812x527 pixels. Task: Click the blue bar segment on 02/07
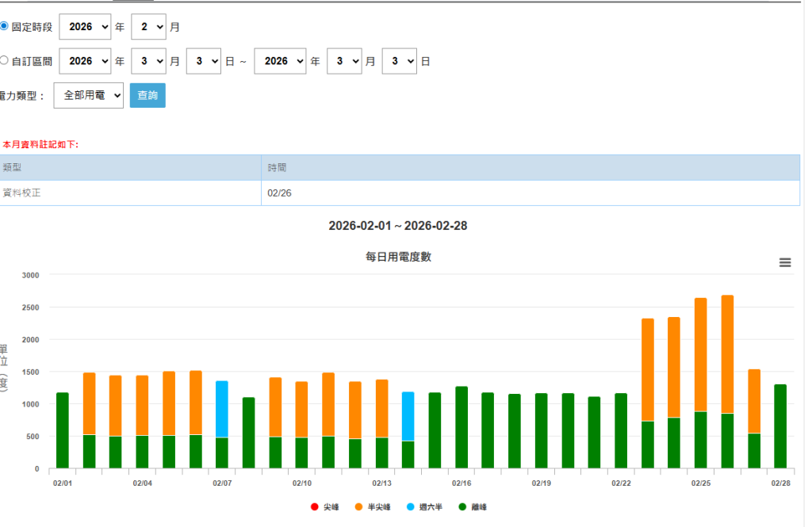click(x=222, y=409)
